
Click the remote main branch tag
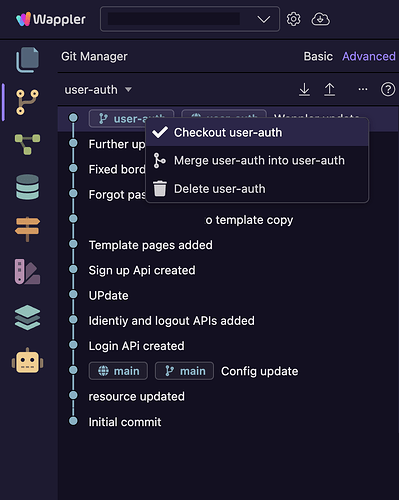(118, 371)
